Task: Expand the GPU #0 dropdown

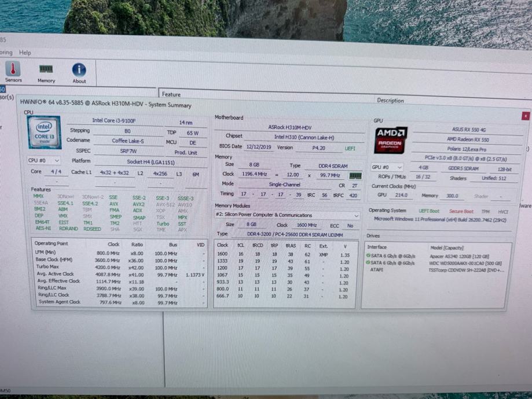Action: 387,167
